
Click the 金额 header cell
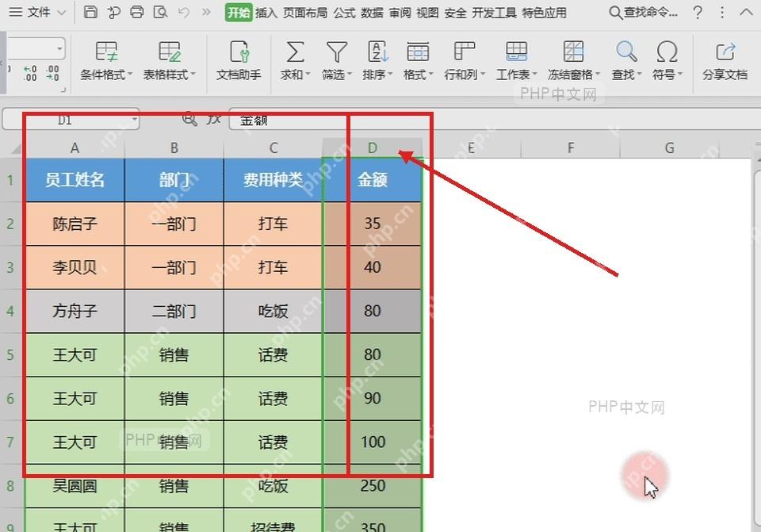pos(373,180)
